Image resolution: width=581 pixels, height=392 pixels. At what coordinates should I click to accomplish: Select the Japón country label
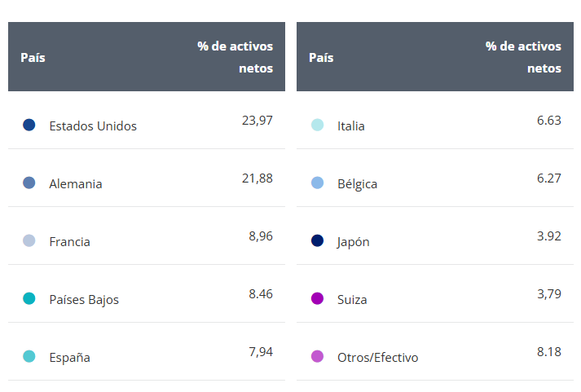[x=354, y=242]
